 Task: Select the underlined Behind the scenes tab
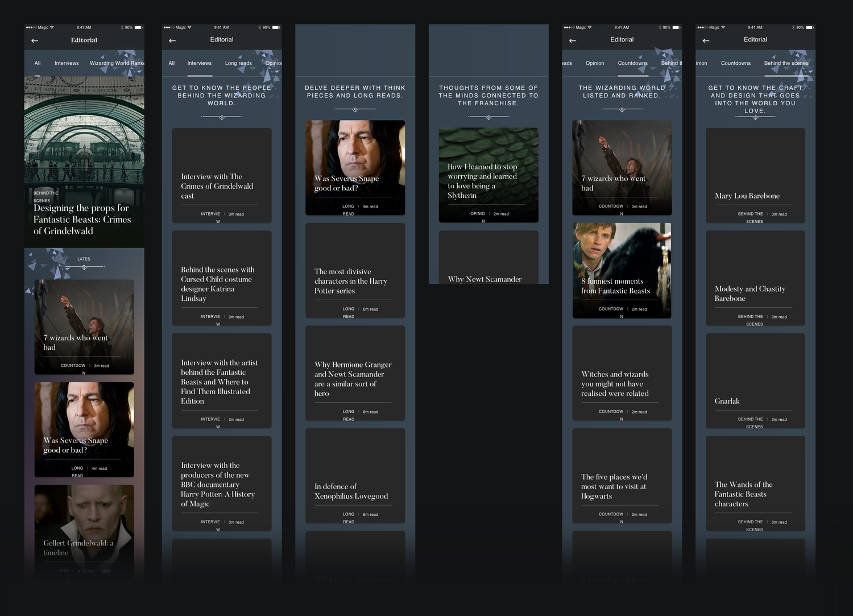(x=786, y=63)
